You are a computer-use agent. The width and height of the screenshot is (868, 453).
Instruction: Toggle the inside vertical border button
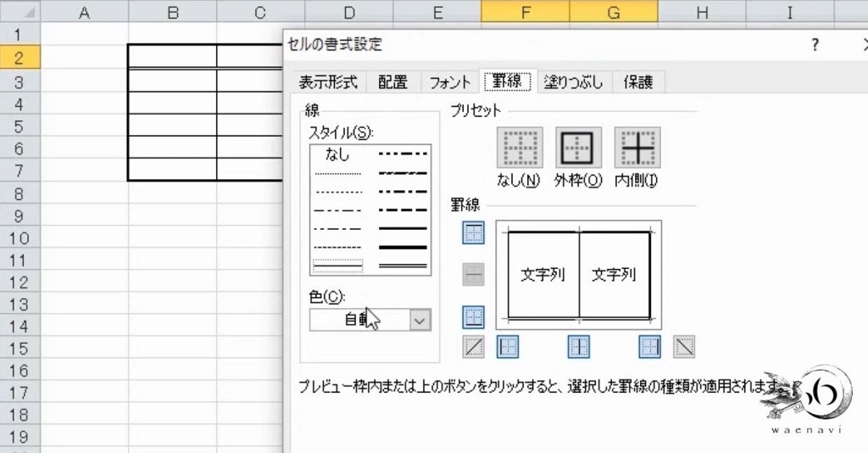click(x=578, y=347)
